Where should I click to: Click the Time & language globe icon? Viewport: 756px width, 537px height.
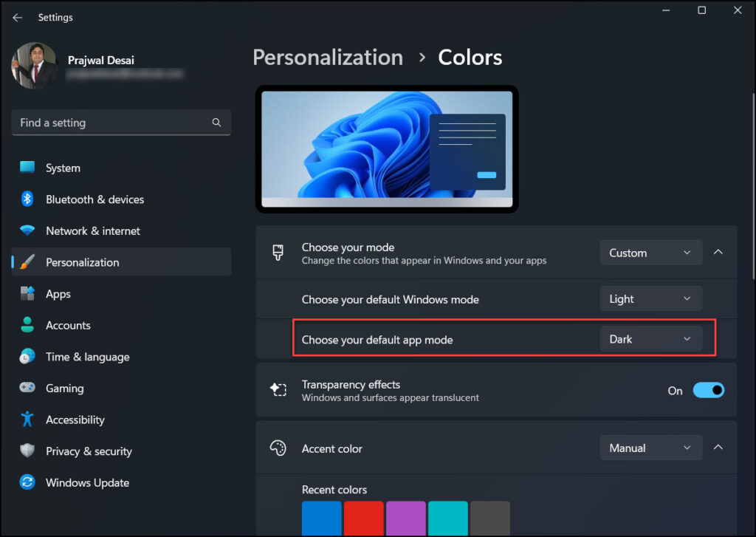[x=27, y=356]
